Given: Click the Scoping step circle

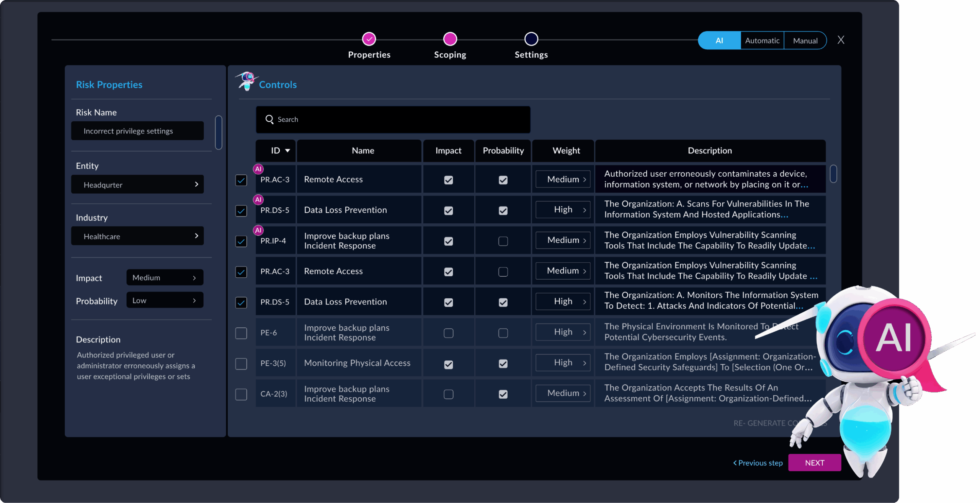Looking at the screenshot, I should point(450,39).
